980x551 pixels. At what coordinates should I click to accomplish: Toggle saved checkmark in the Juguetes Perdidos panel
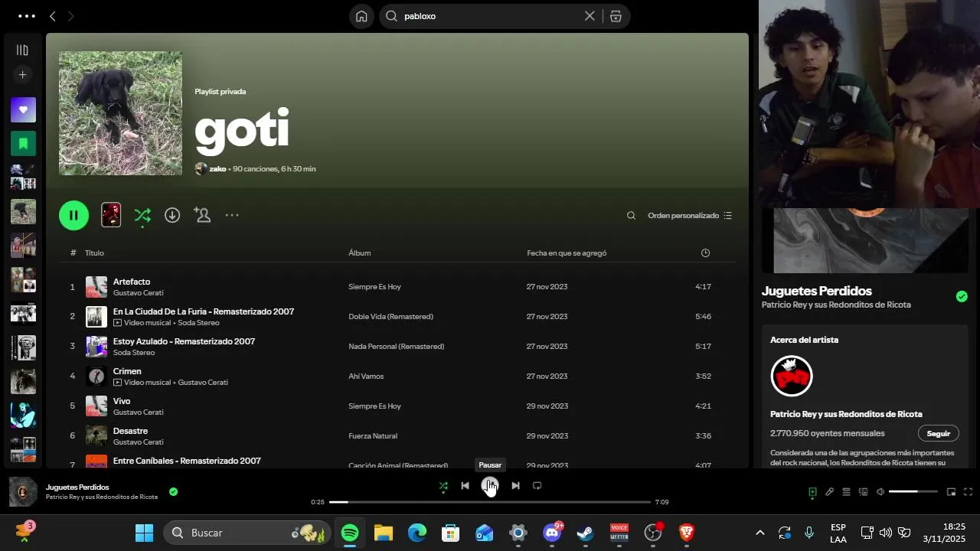click(x=962, y=297)
